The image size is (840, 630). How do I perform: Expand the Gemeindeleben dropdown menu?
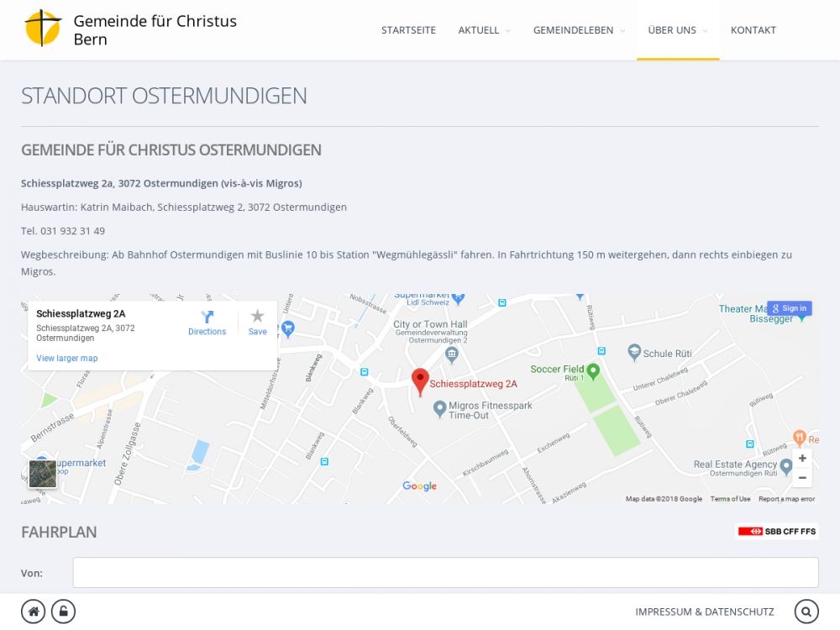(x=579, y=30)
